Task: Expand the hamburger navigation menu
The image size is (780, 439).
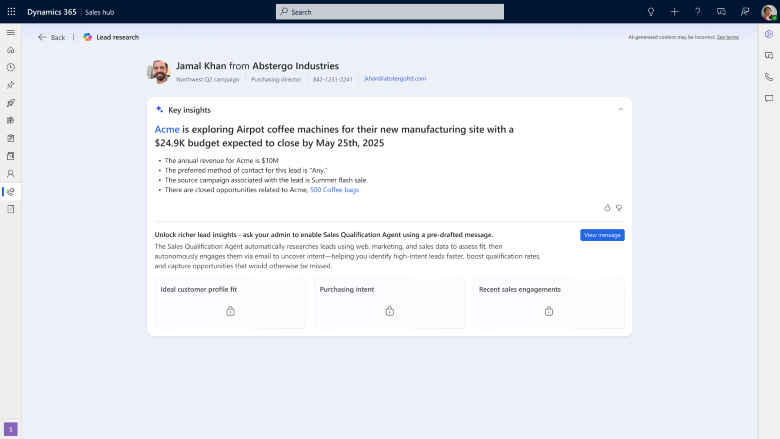Action: [11, 32]
